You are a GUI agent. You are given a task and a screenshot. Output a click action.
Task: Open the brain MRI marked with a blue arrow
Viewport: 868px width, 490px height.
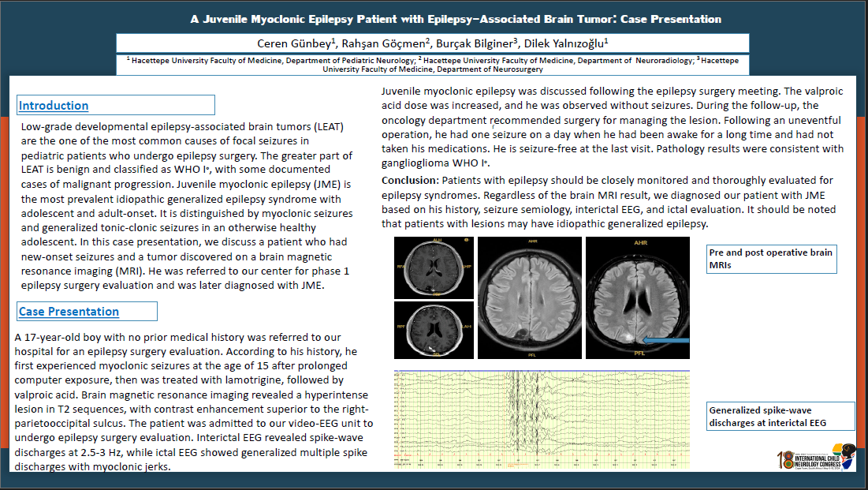pos(638,297)
